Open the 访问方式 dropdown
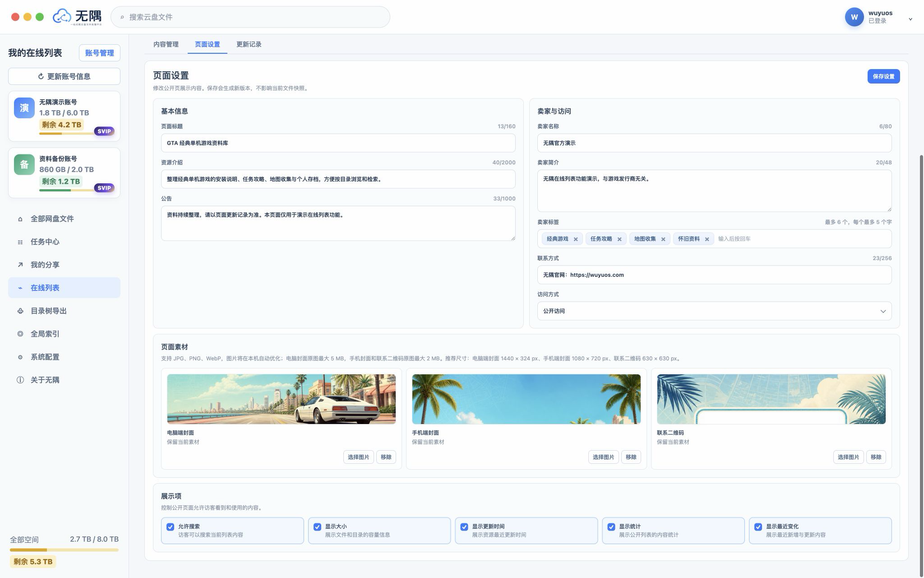Screen dimensions: 924x578 [x=714, y=311]
